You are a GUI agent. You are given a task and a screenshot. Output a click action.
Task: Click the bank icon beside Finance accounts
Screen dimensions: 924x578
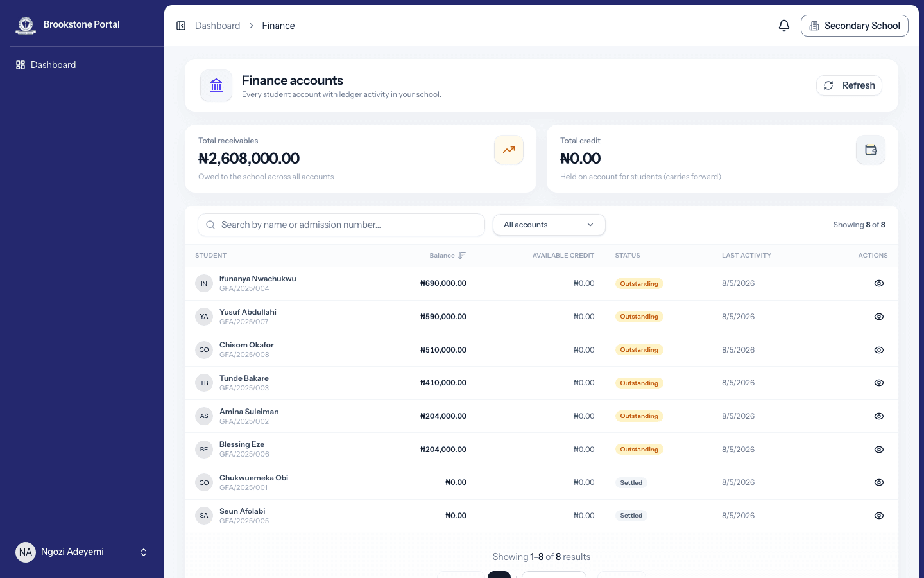216,85
